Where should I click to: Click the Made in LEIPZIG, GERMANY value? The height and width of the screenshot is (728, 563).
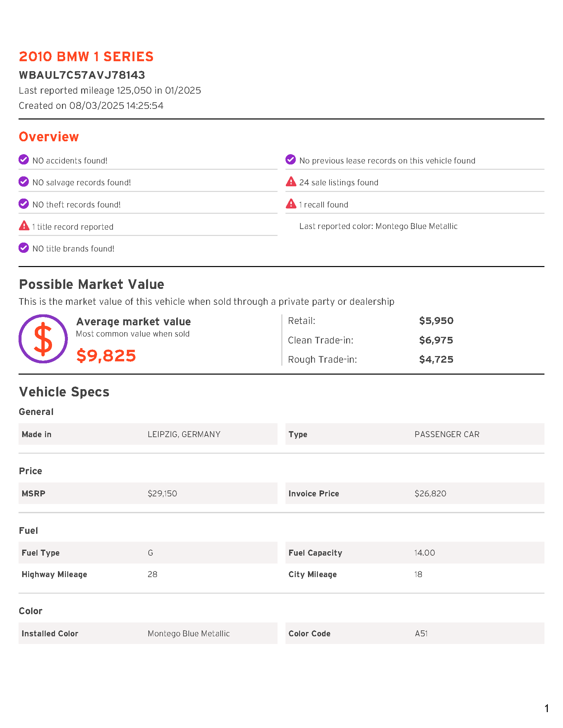click(184, 434)
